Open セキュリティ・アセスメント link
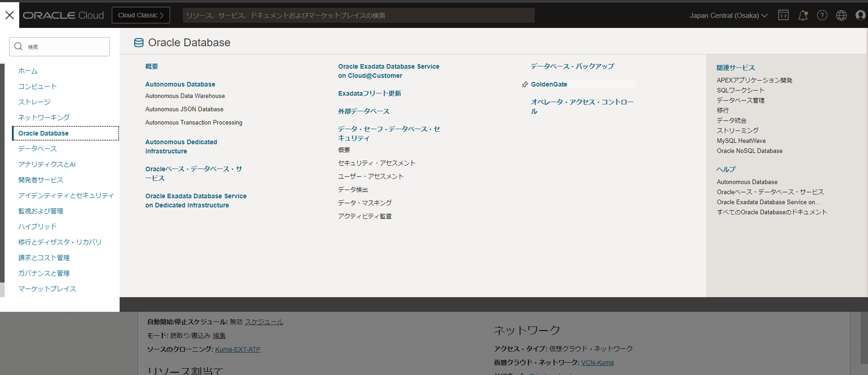 click(377, 163)
